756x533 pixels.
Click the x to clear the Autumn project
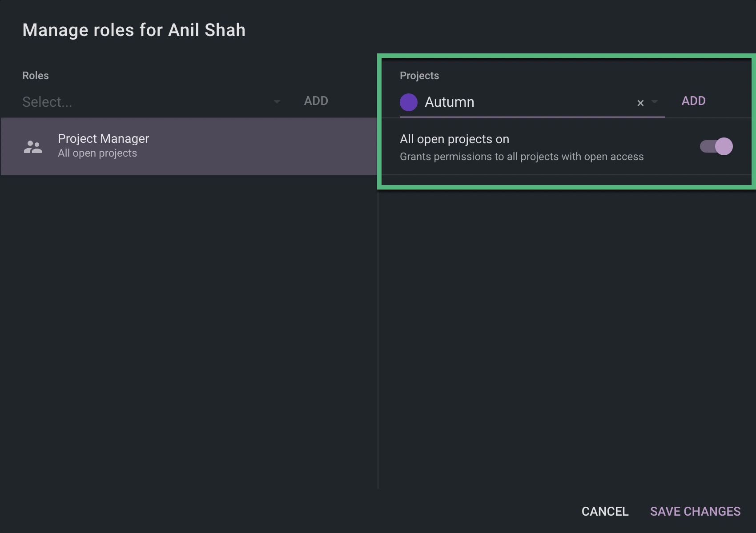(x=639, y=103)
